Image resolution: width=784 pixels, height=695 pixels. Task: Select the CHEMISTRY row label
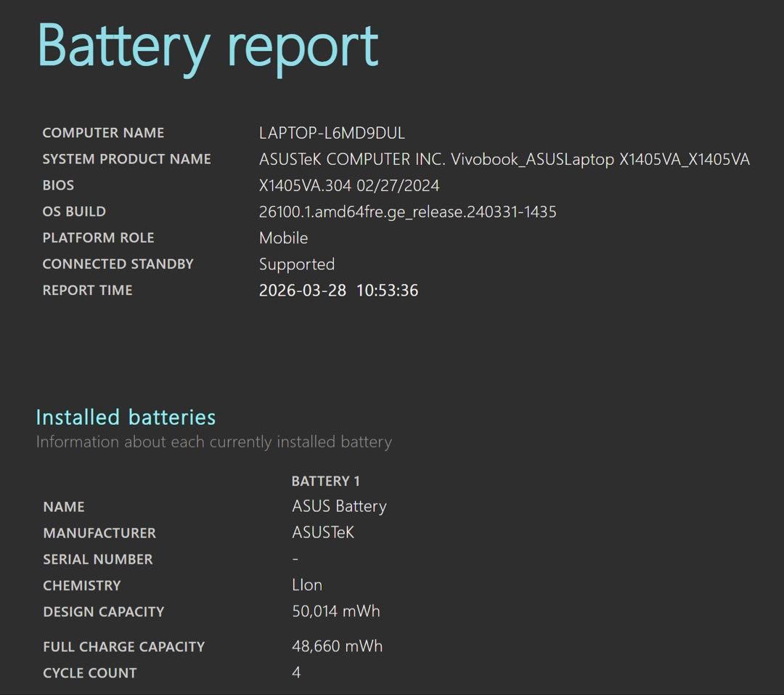pyautogui.click(x=82, y=585)
